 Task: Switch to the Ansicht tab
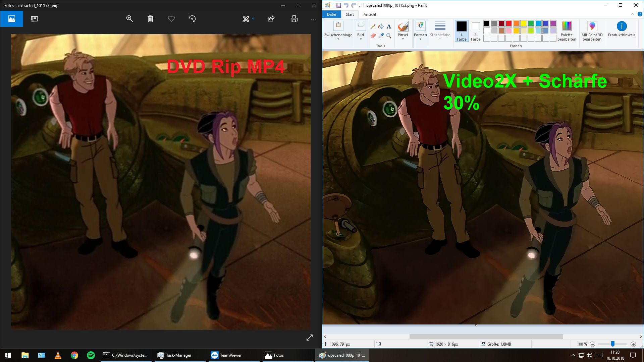tap(370, 14)
